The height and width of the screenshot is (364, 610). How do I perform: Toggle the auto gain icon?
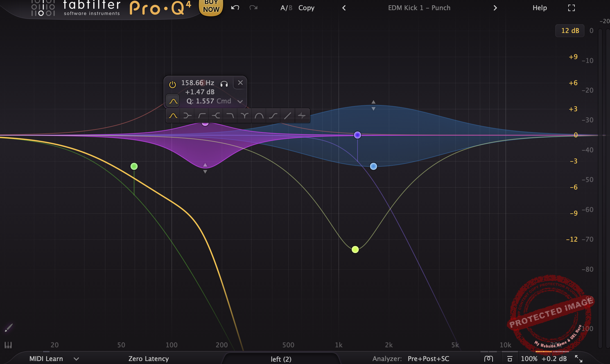(x=488, y=359)
